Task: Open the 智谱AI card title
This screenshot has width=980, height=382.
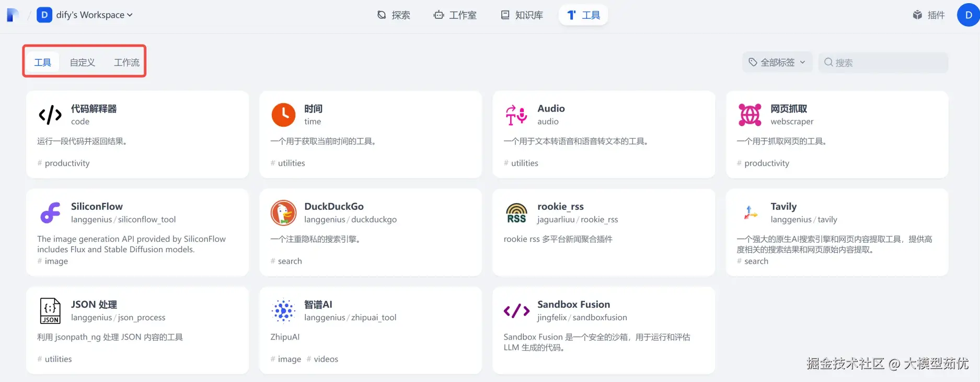Action: coord(318,305)
